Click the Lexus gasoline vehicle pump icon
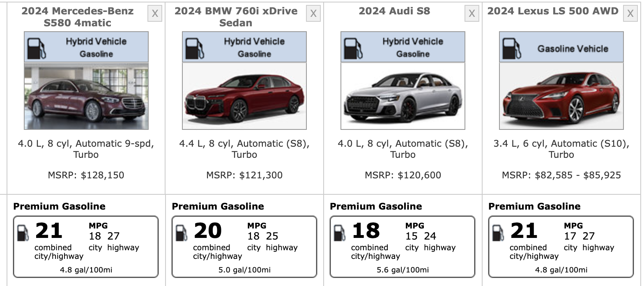644x286 pixels. coord(511,48)
